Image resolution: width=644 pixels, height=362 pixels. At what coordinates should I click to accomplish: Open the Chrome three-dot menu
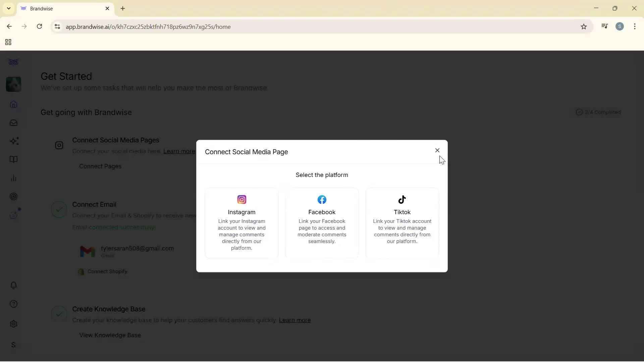point(635,26)
